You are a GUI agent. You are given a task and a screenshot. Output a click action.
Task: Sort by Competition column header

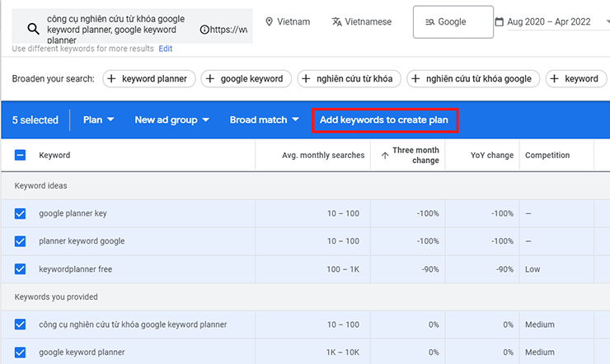coord(547,156)
